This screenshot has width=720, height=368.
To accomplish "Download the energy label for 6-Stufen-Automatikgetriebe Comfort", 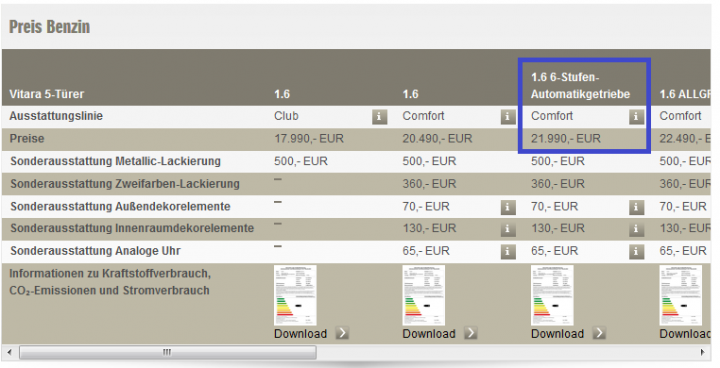I will click(557, 334).
